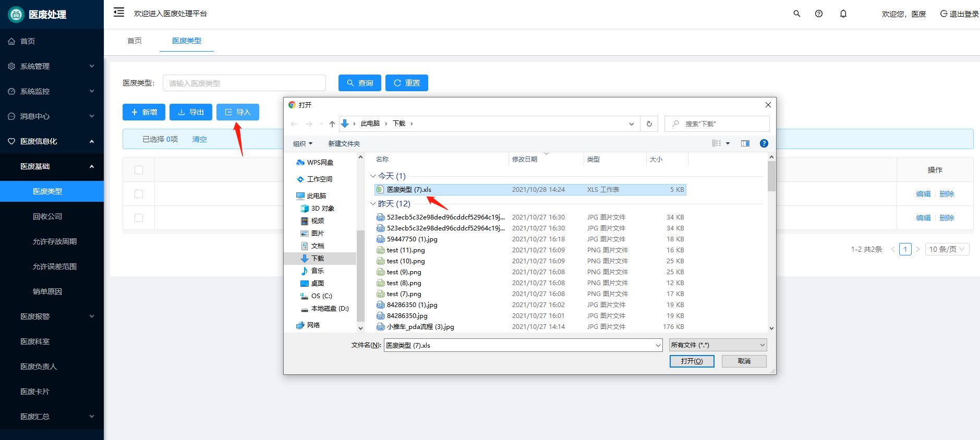Screen dimensions: 980x440
Task: Expand 医废报警 sidebar menu
Action: 52,316
